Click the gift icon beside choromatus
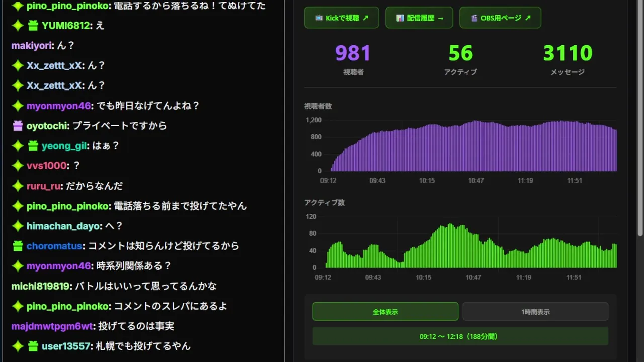Image resolution: width=644 pixels, height=362 pixels. click(x=18, y=246)
